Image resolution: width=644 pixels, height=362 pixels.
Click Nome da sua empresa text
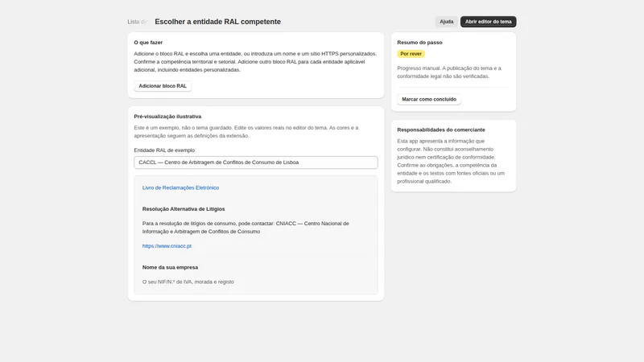tap(170, 267)
